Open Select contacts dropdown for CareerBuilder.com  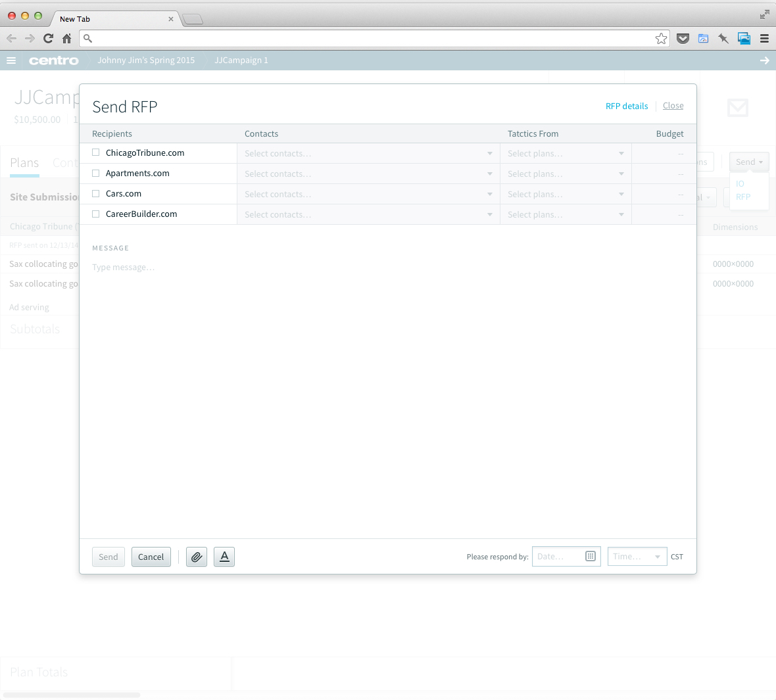368,214
